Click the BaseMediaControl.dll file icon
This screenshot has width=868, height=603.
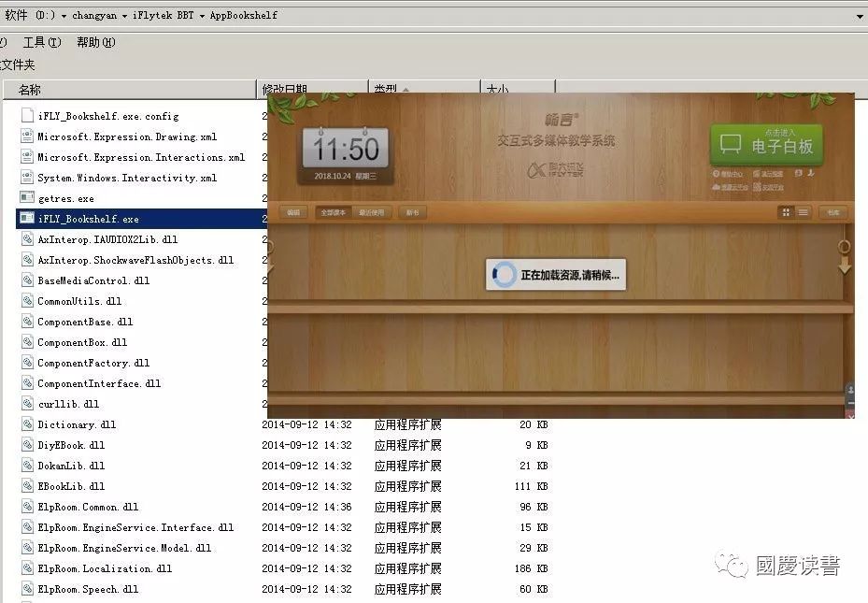27,280
